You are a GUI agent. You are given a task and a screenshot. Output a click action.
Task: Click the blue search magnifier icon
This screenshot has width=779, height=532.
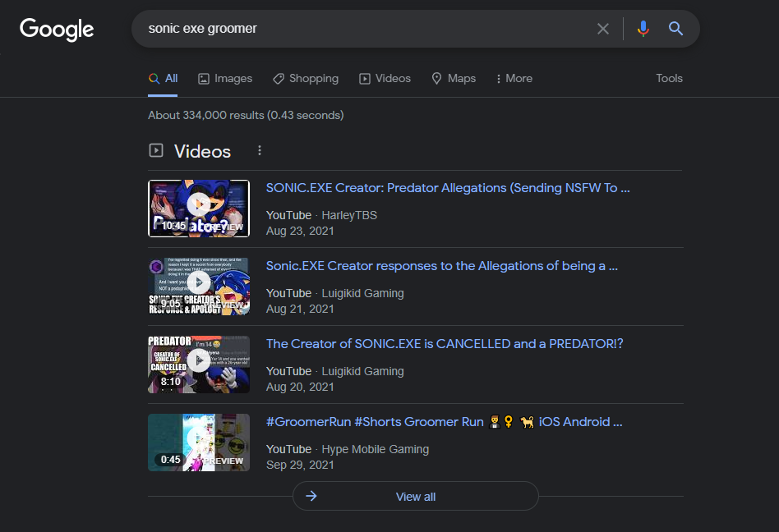(675, 28)
